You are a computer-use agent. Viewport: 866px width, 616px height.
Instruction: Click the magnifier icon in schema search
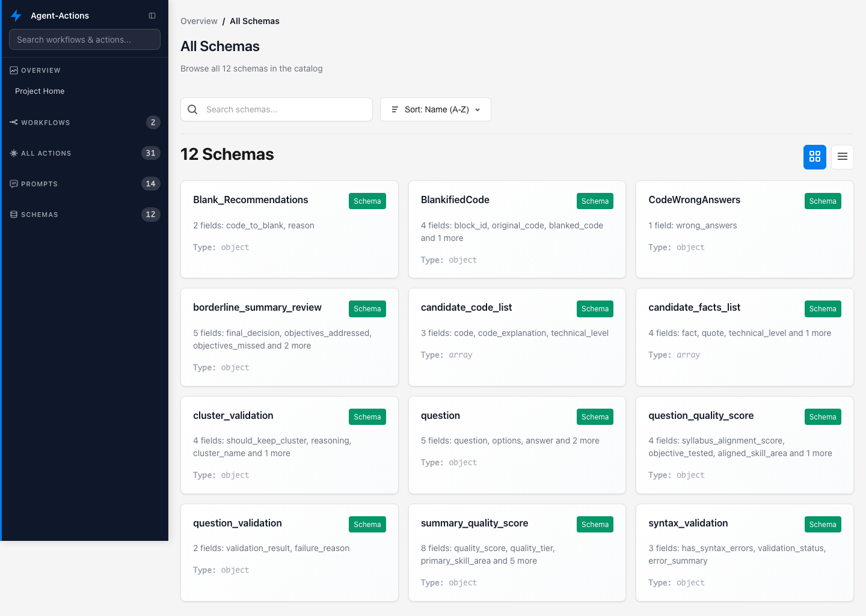(192, 109)
